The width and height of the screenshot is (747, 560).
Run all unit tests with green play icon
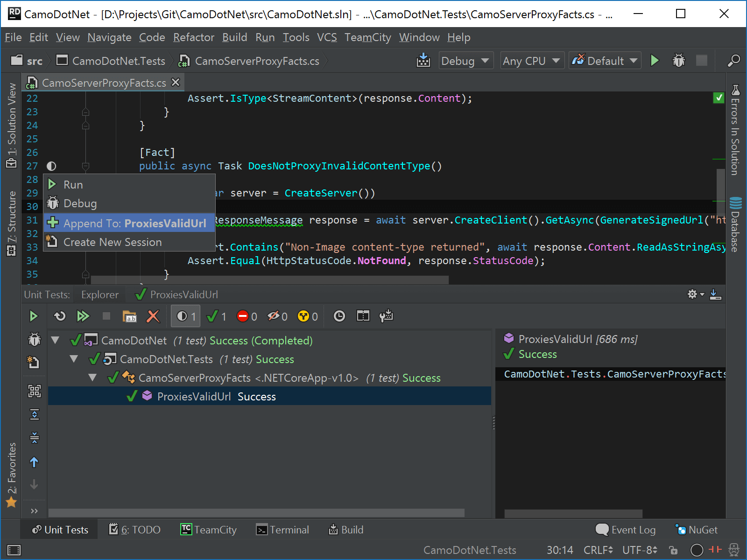coord(33,316)
